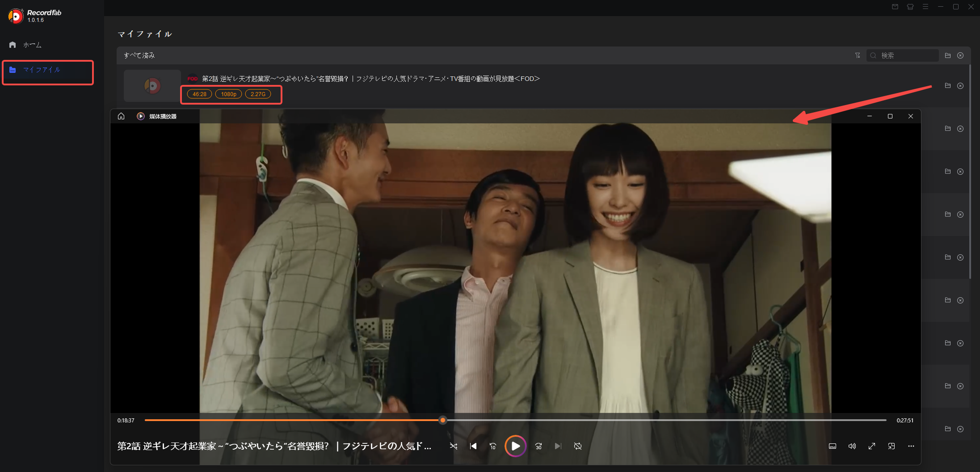Switch to mini player view
The height and width of the screenshot is (472, 980).
pyautogui.click(x=892, y=446)
